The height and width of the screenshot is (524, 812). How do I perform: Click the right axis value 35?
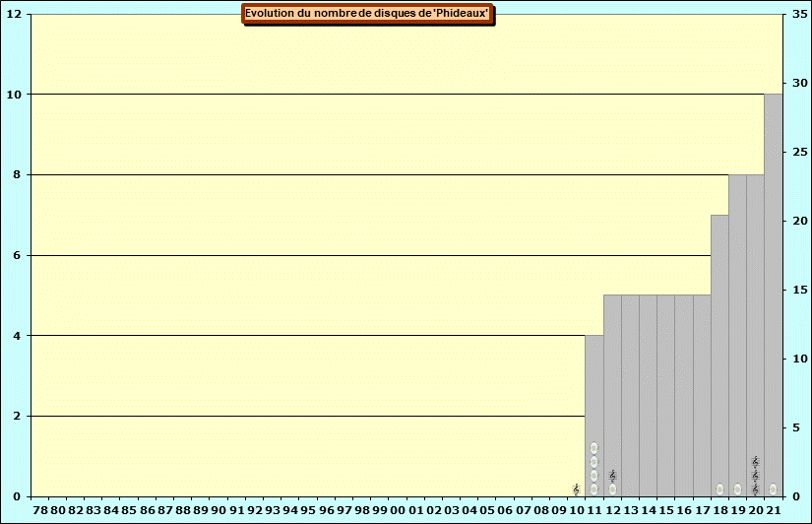(x=796, y=14)
